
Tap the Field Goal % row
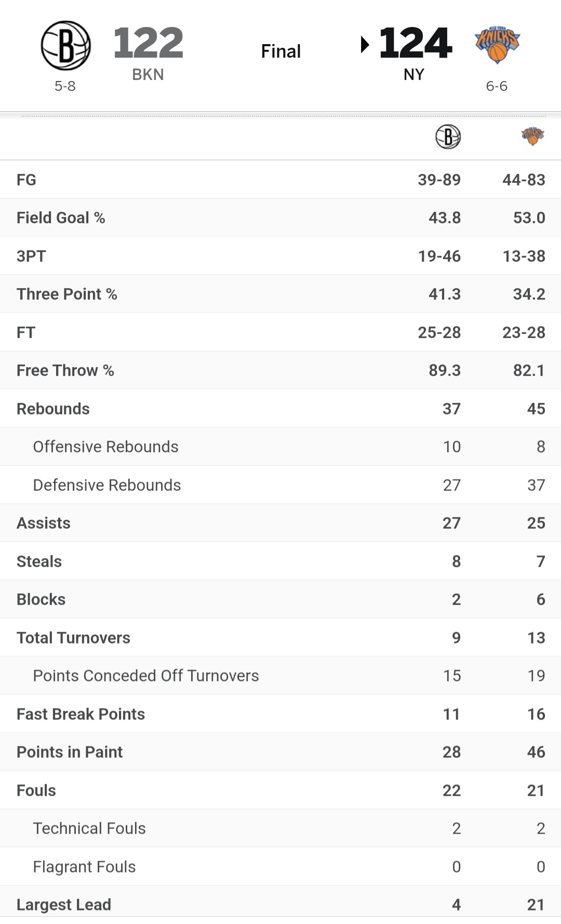click(x=280, y=218)
